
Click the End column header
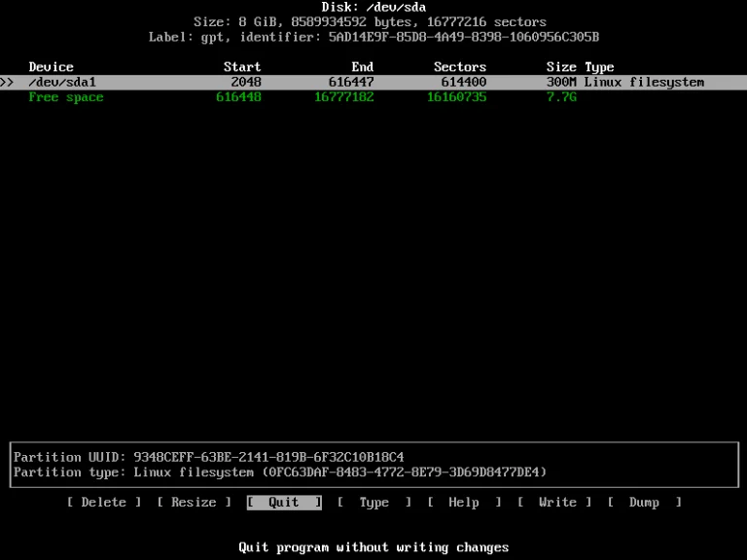click(x=362, y=67)
